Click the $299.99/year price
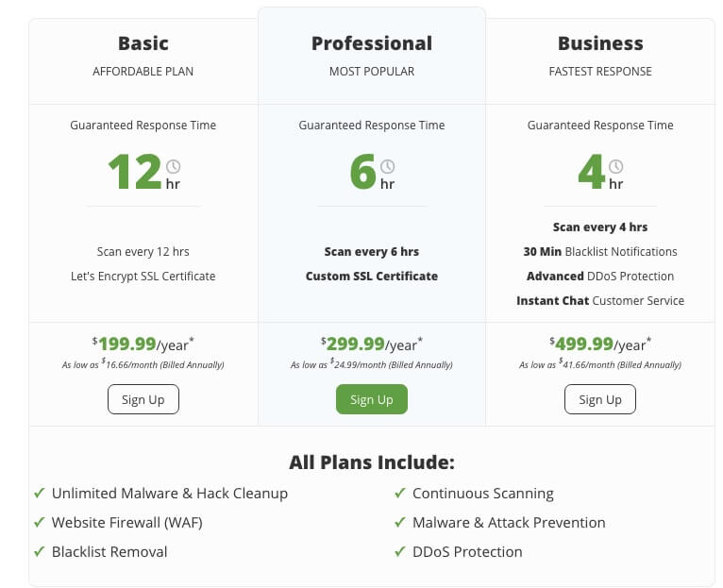This screenshot has height=588, width=723. tap(372, 344)
